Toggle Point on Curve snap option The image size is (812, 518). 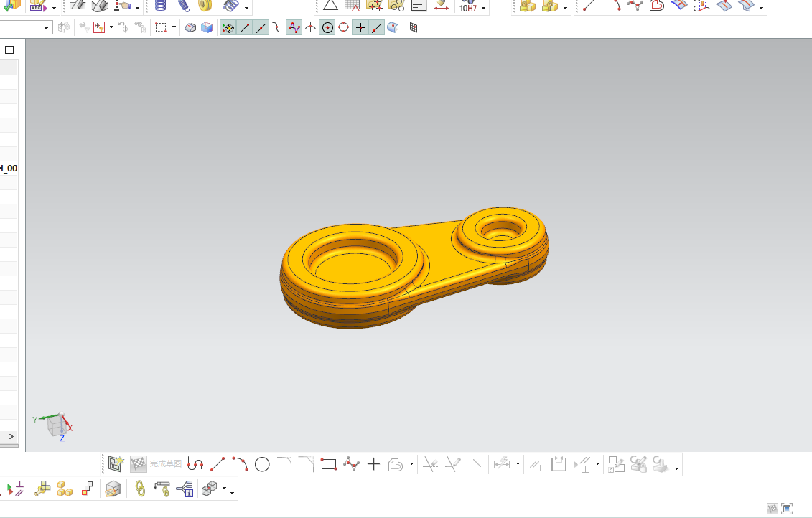pos(376,27)
